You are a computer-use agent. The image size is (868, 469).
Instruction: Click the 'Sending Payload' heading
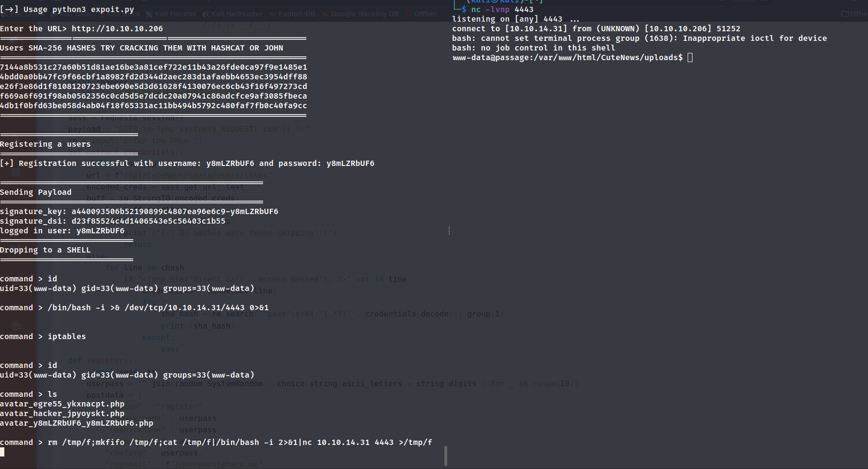36,192
